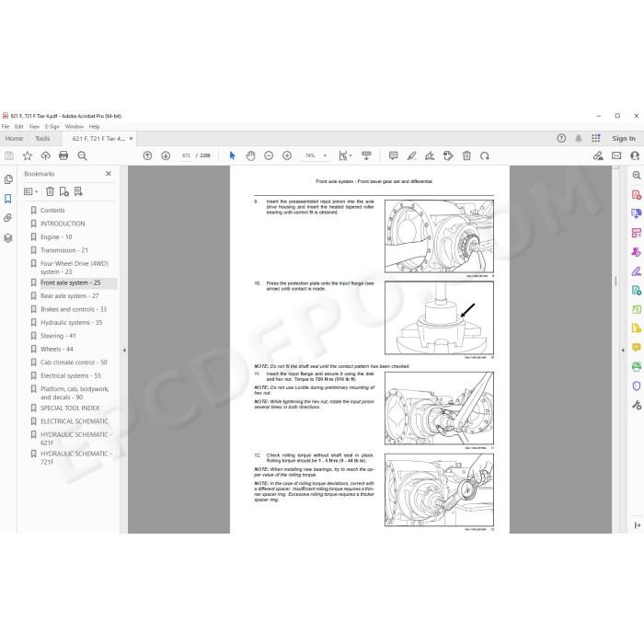Bookmark document with the star icon
This screenshot has height=644, width=644.
pos(27,155)
